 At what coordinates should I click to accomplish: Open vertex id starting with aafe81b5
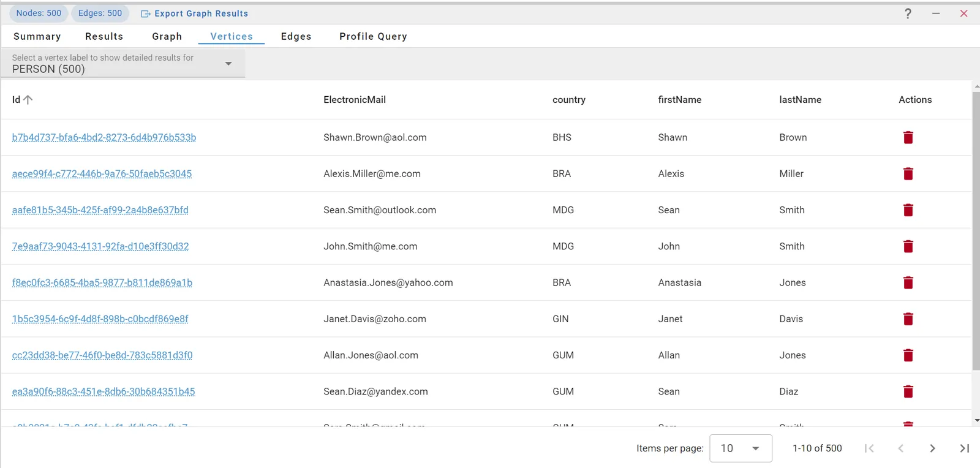coord(100,210)
